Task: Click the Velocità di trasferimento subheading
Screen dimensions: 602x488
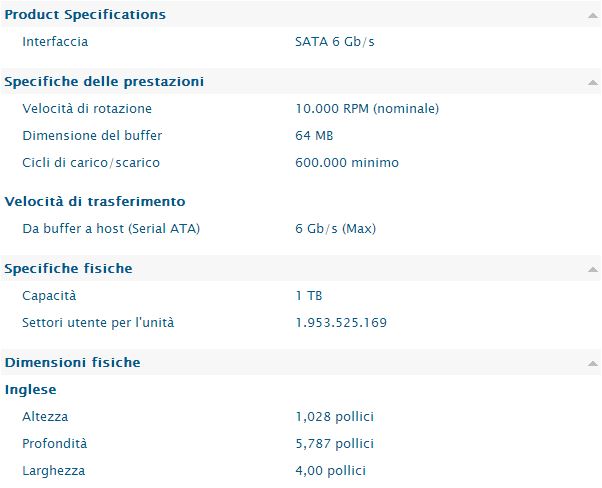Action: (95, 202)
